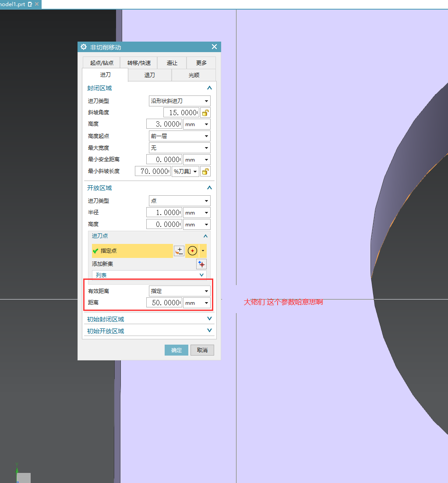448x483 pixels.
Task: Open the 避让 tab
Action: [x=172, y=63]
